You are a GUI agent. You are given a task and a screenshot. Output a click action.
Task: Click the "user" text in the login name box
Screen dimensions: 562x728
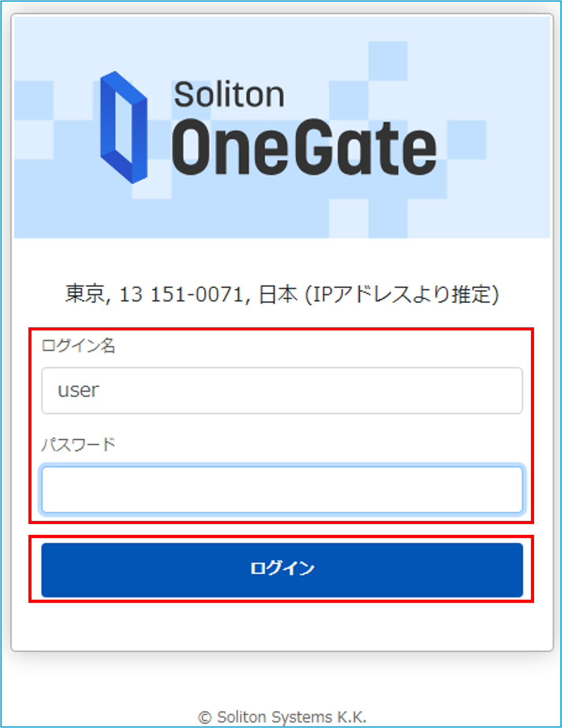coord(78,390)
